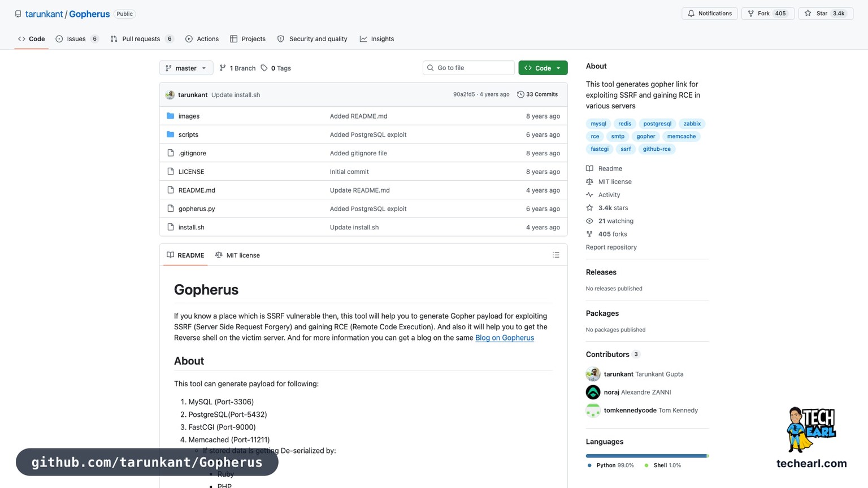Open the Actions tab
The image size is (868, 488).
202,39
